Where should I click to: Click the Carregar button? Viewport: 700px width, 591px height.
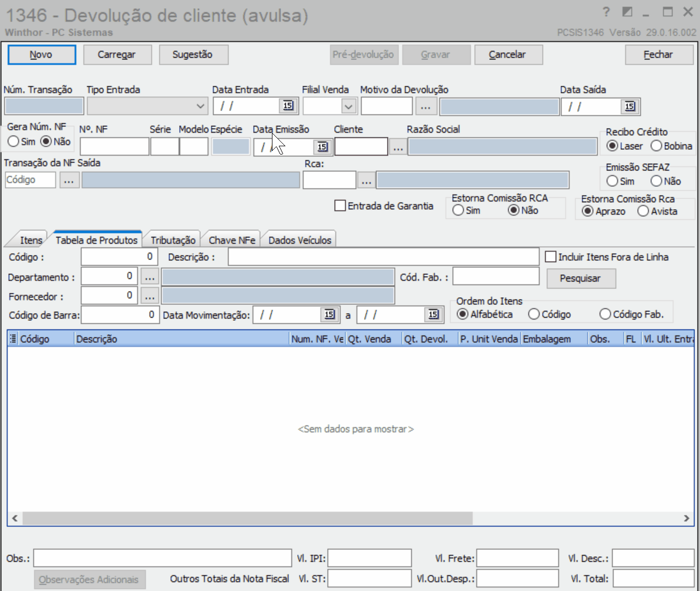point(116,55)
